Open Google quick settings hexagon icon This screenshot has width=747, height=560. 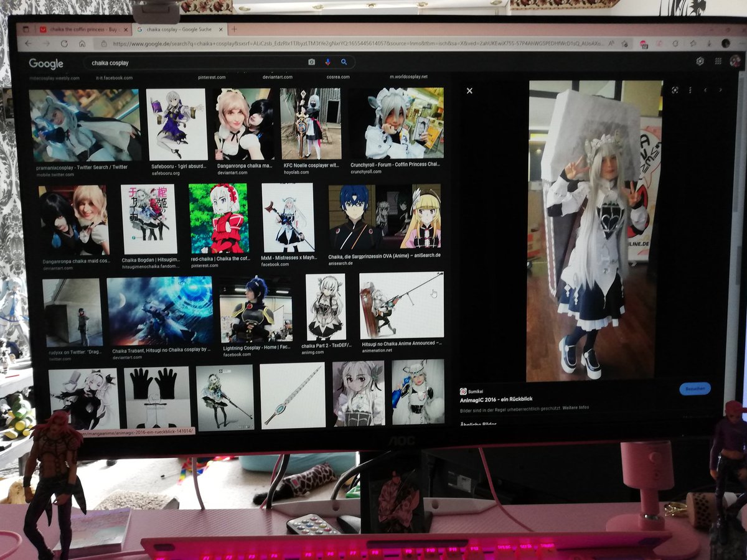(x=700, y=61)
